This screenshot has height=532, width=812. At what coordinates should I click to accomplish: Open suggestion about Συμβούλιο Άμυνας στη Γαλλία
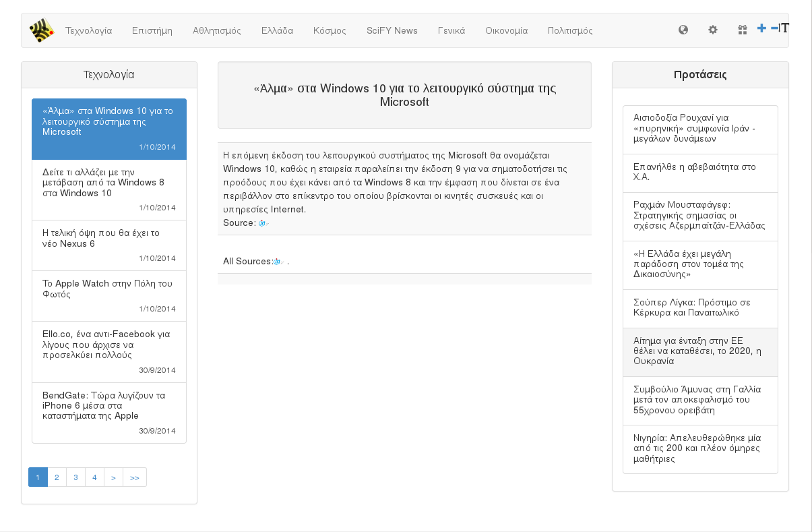700,401
